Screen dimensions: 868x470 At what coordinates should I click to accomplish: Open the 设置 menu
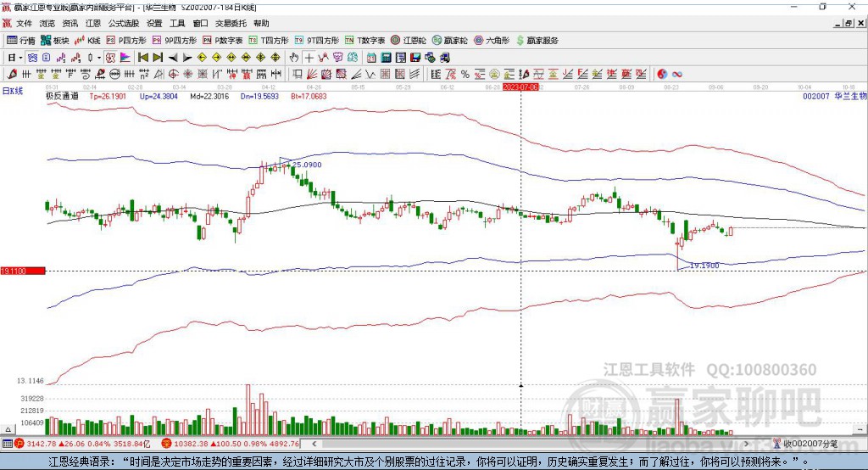coord(154,23)
